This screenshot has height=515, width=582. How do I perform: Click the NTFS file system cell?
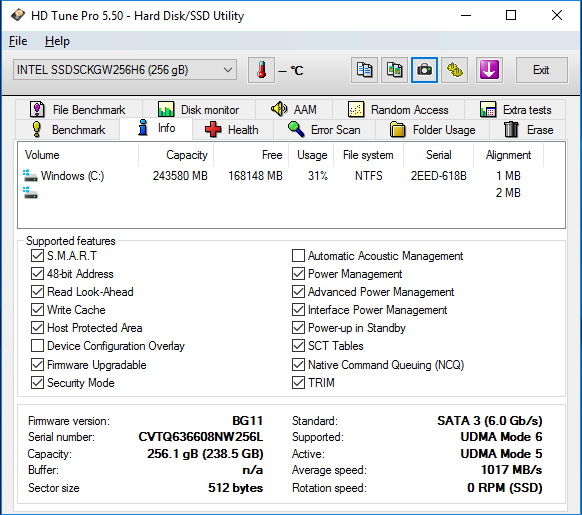pos(368,176)
